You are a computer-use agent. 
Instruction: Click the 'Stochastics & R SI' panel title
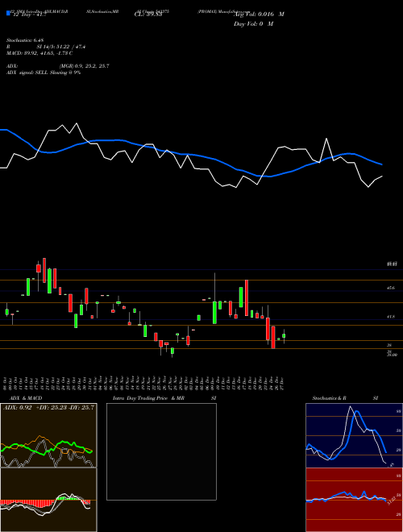[345, 398]
